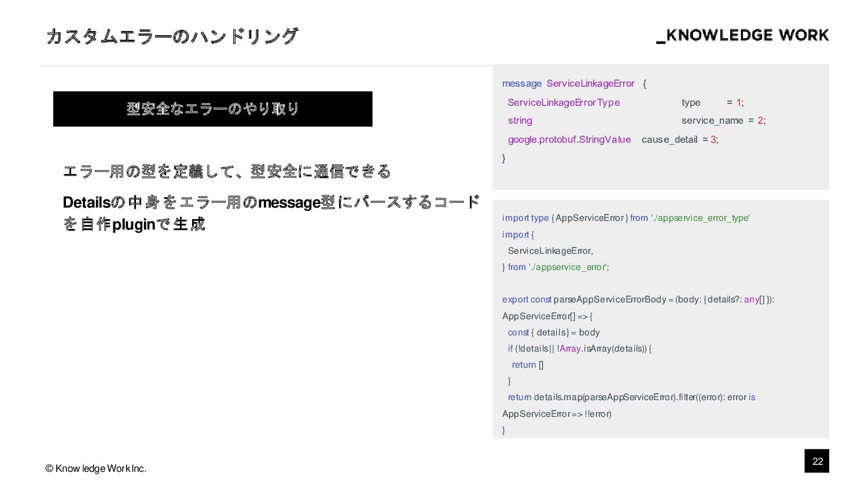This screenshot has width=868, height=488.
Task: Click the 'type = 1;' field
Action: (x=712, y=102)
